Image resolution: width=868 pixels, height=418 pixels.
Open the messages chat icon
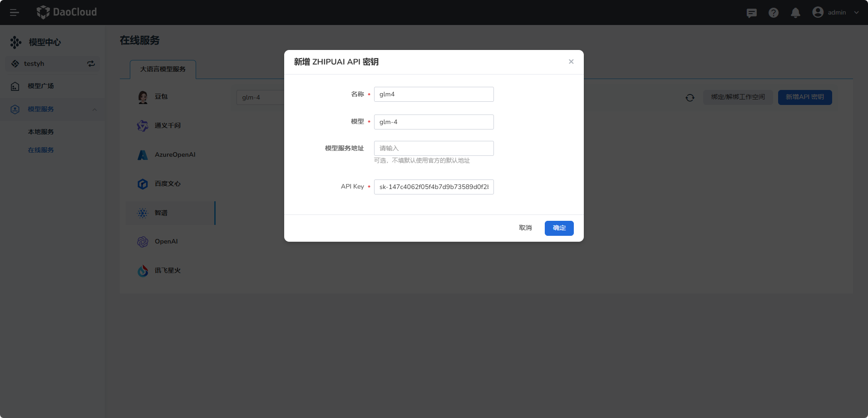752,13
